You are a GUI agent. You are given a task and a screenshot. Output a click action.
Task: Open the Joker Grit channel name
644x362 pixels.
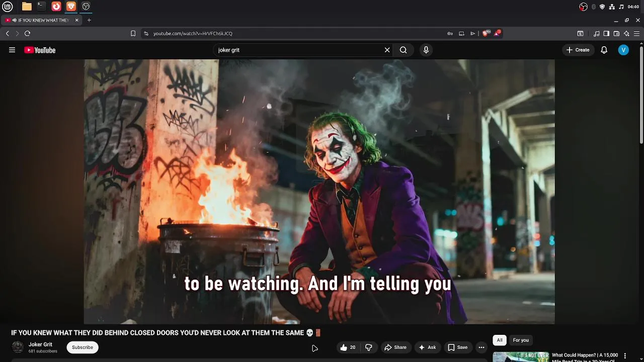tap(40, 344)
